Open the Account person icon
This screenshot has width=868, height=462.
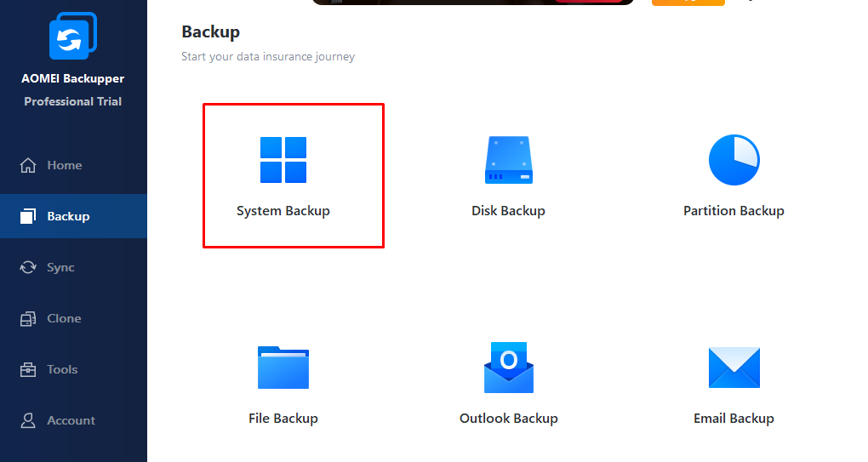click(28, 420)
